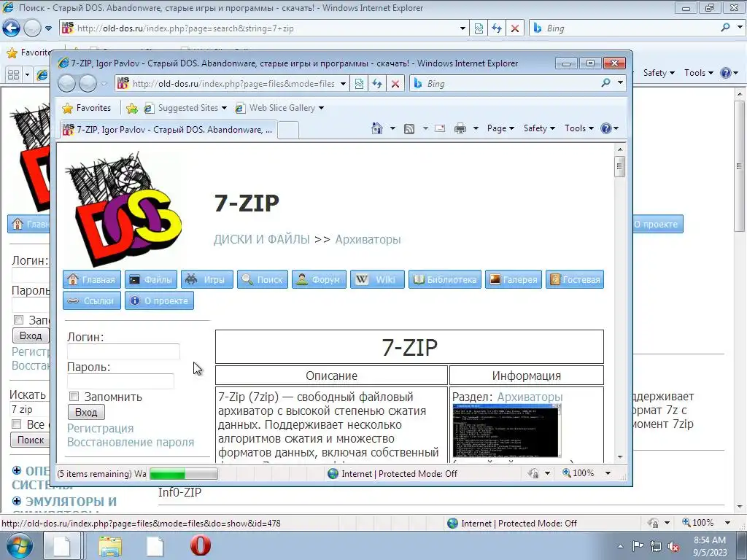Toggle the Зап... checkbox in background login form
Screen dimensions: 747x560
point(18,319)
